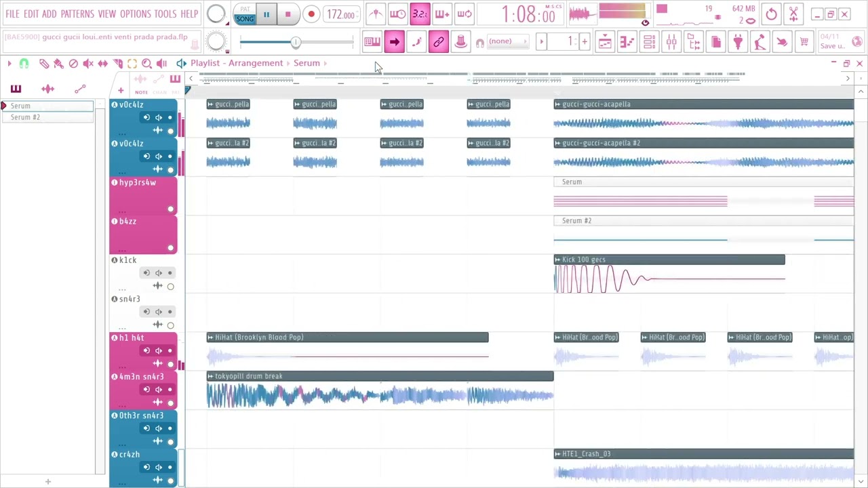The height and width of the screenshot is (488, 868).
Task: Select the draw pencil tool in playlist toolbar
Action: [x=44, y=63]
